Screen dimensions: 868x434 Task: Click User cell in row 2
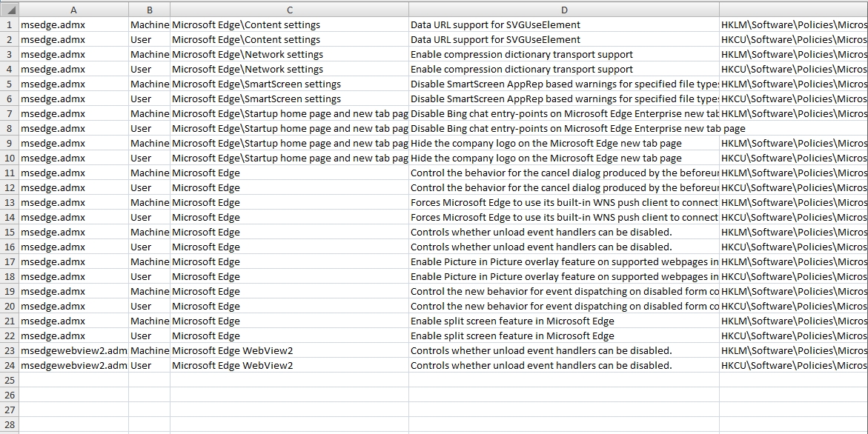[x=150, y=39]
